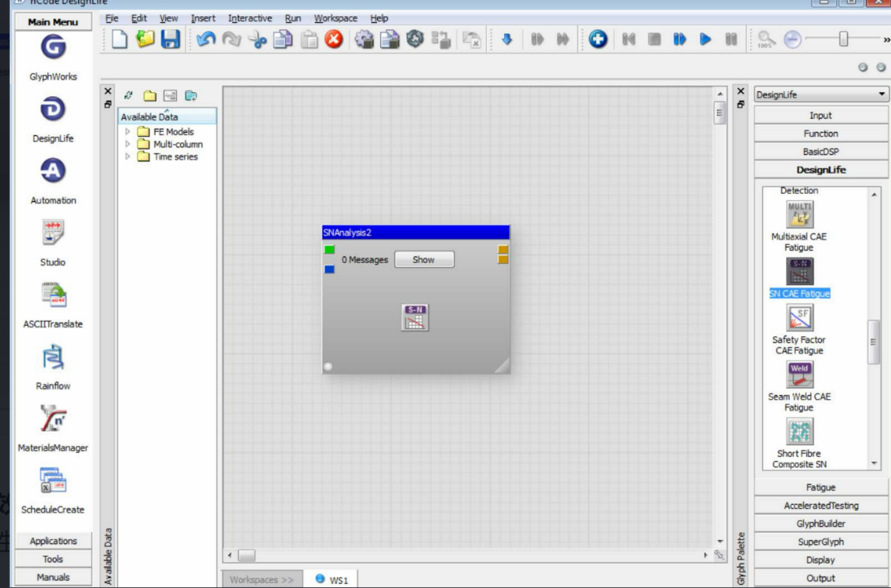The image size is (891, 588).
Task: Open the ASCIITranslate application icon
Action: (53, 296)
